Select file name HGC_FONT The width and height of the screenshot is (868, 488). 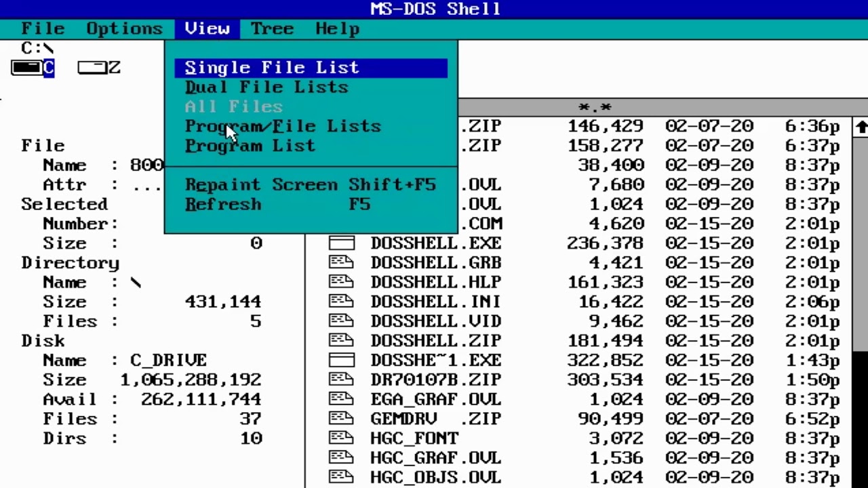point(414,439)
